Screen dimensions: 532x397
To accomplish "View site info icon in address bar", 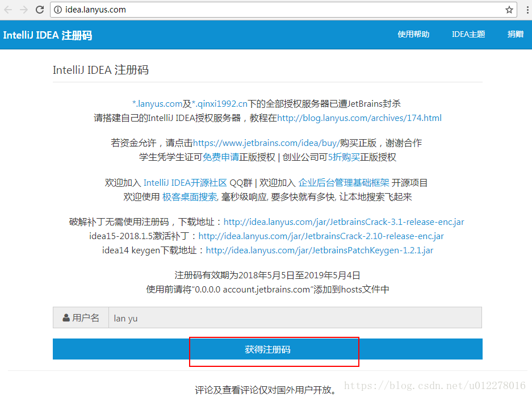I will tap(58, 10).
